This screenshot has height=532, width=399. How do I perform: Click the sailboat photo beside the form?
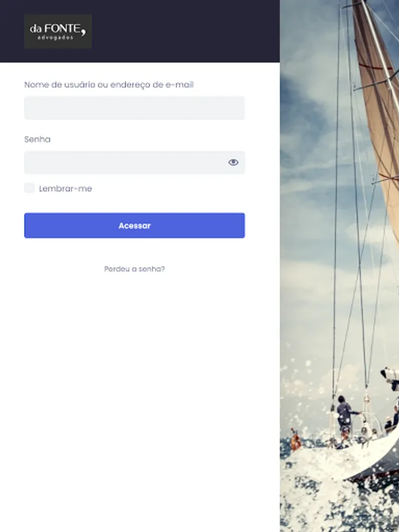tap(339, 266)
